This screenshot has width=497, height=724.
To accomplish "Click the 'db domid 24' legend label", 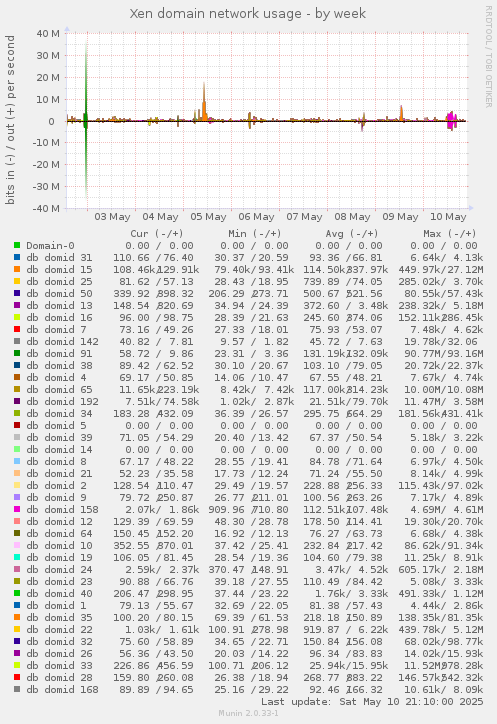I will [59, 570].
